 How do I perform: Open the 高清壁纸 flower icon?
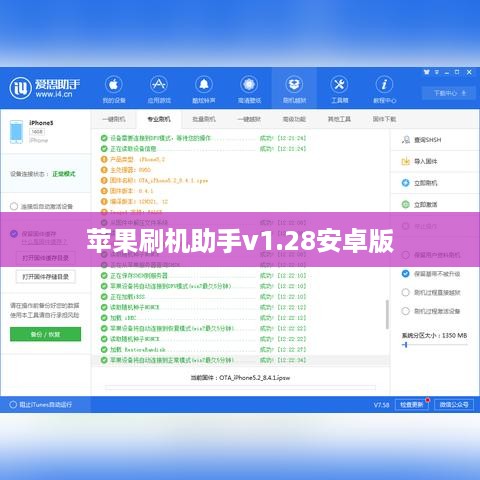(x=249, y=84)
